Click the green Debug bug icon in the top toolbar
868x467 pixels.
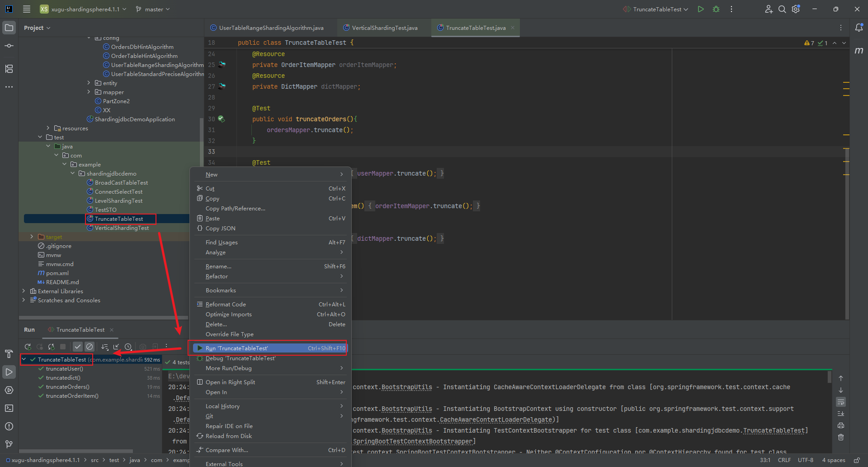(x=716, y=9)
